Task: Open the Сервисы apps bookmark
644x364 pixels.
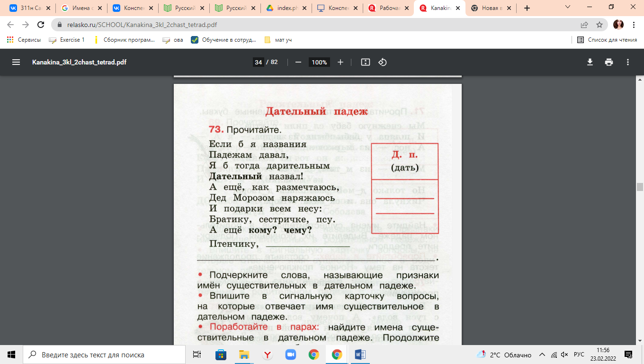Action: [24, 40]
